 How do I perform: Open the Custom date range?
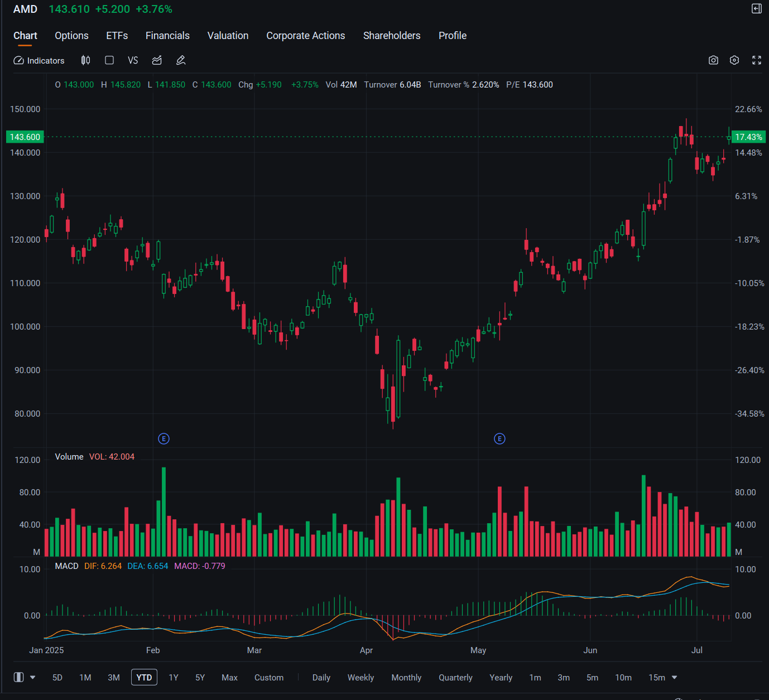[x=269, y=677]
